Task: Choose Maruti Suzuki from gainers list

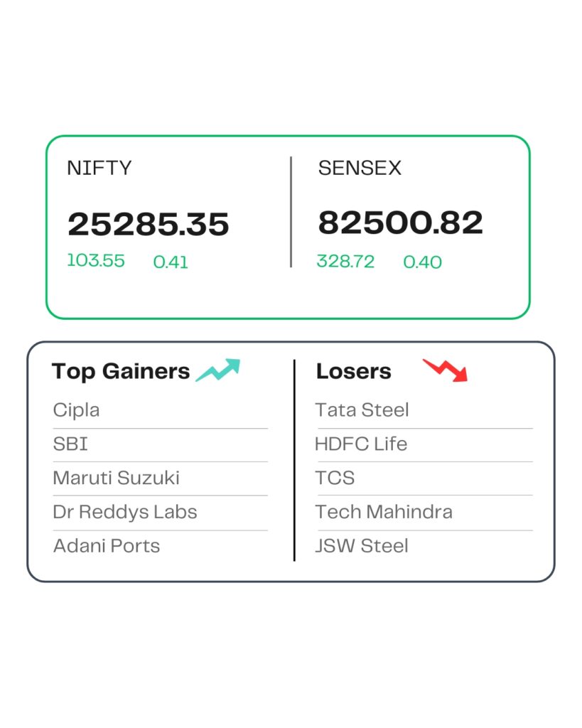Action: click(x=116, y=478)
